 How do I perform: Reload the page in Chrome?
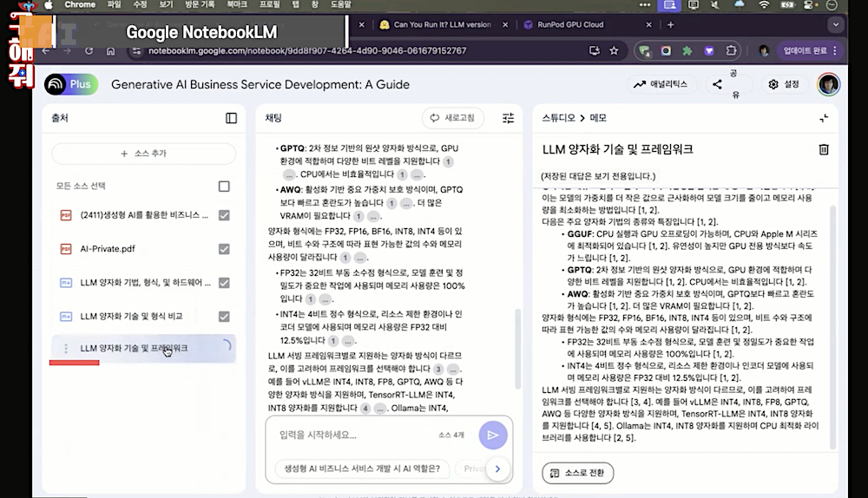point(89,51)
